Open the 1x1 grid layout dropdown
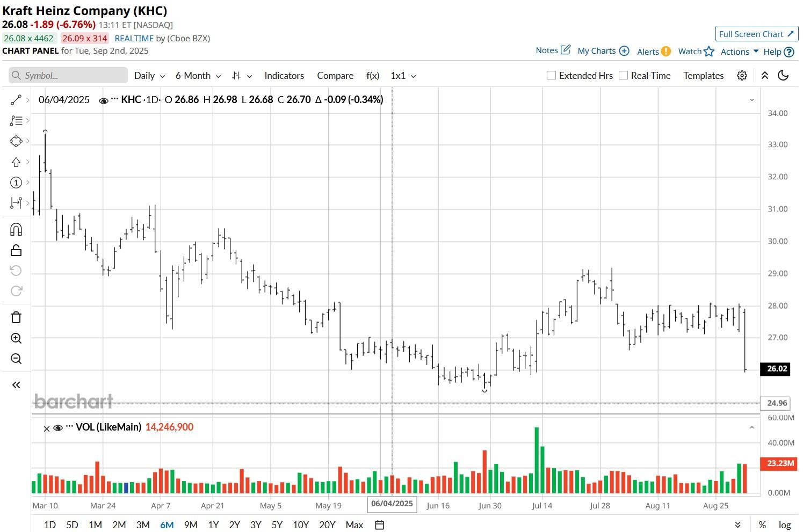Viewport: 803px width, 532px height. pos(403,76)
